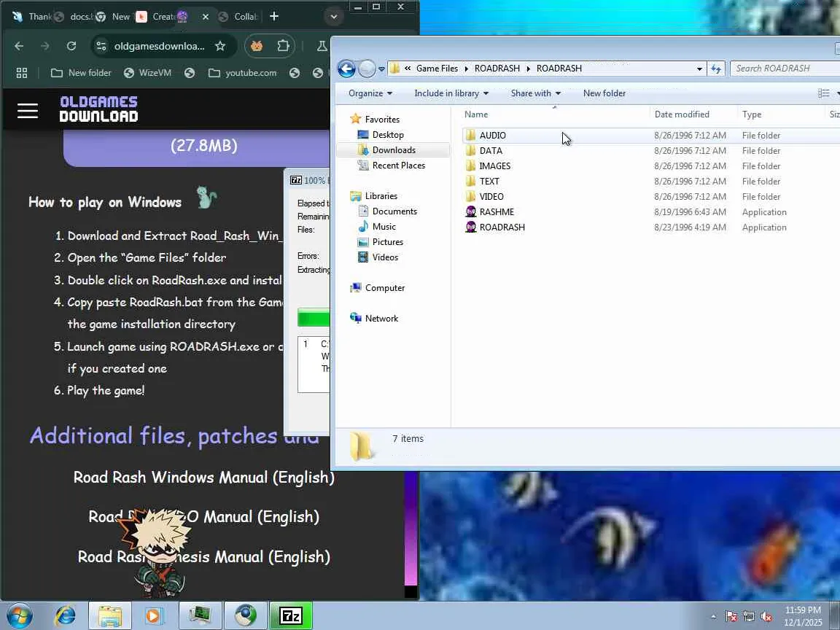Bookmark this page with the star icon
The height and width of the screenshot is (630, 840).
pos(220,46)
